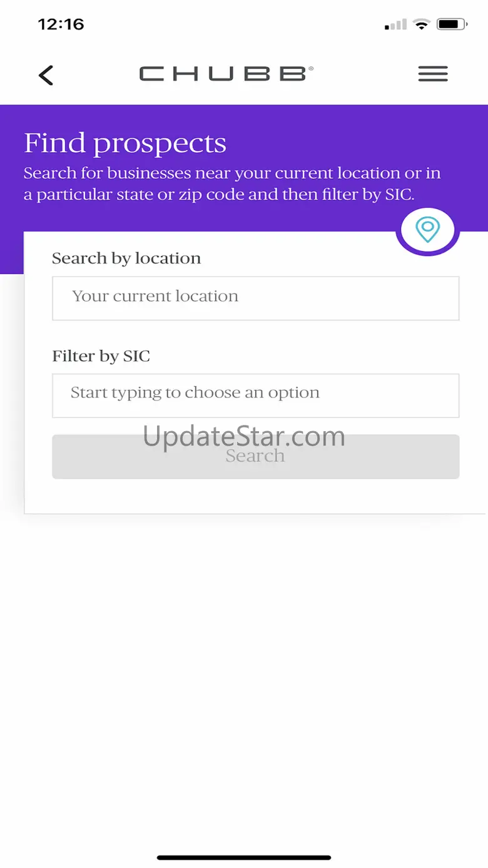Tap the back arrow icon
This screenshot has height=868, width=488.
(x=46, y=75)
